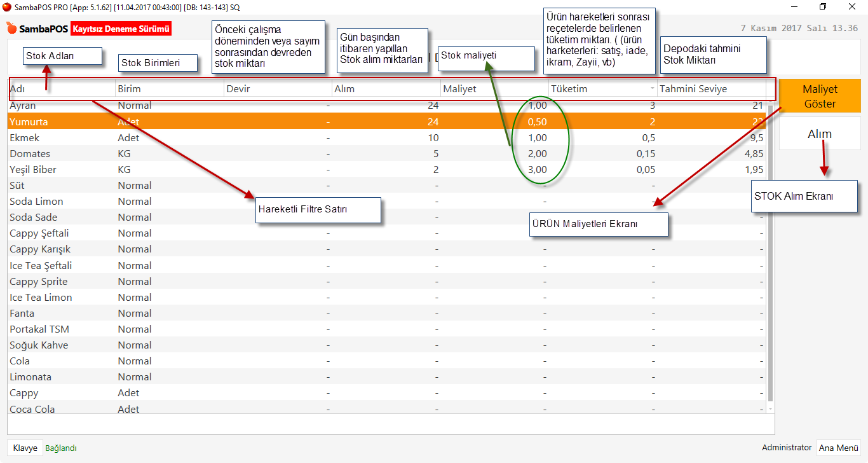
Task: Click the app icon in the title bar
Action: pos(7,6)
